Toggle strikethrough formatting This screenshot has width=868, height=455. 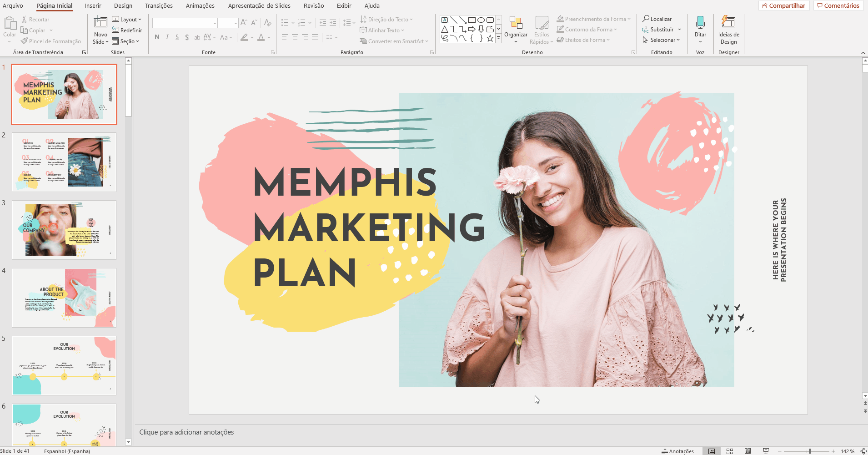coord(197,37)
